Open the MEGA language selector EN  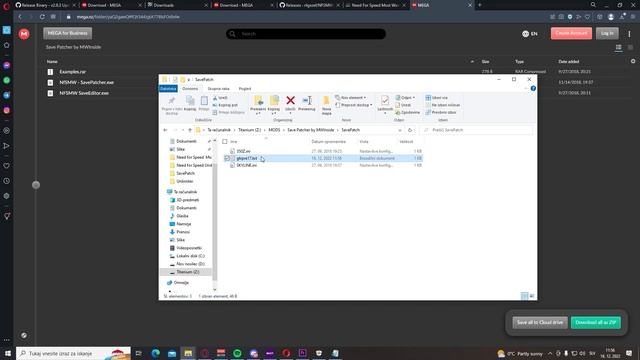pos(530,34)
